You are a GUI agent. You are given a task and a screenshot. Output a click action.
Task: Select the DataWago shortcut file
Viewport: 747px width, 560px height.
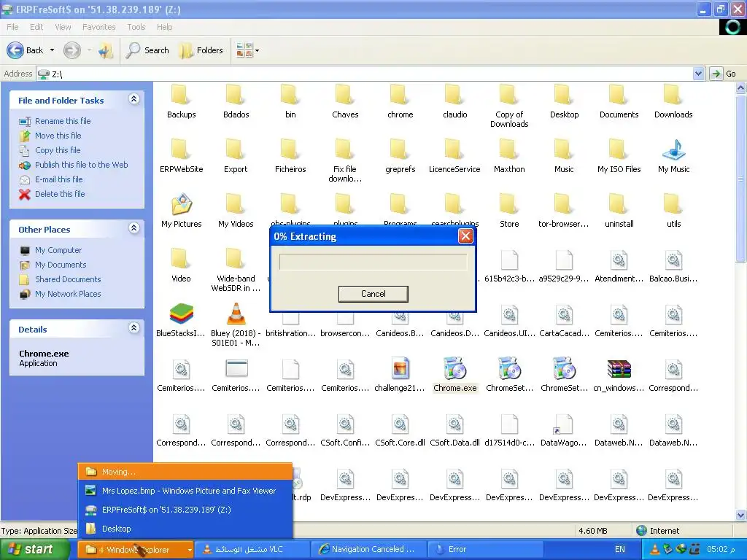(x=564, y=429)
